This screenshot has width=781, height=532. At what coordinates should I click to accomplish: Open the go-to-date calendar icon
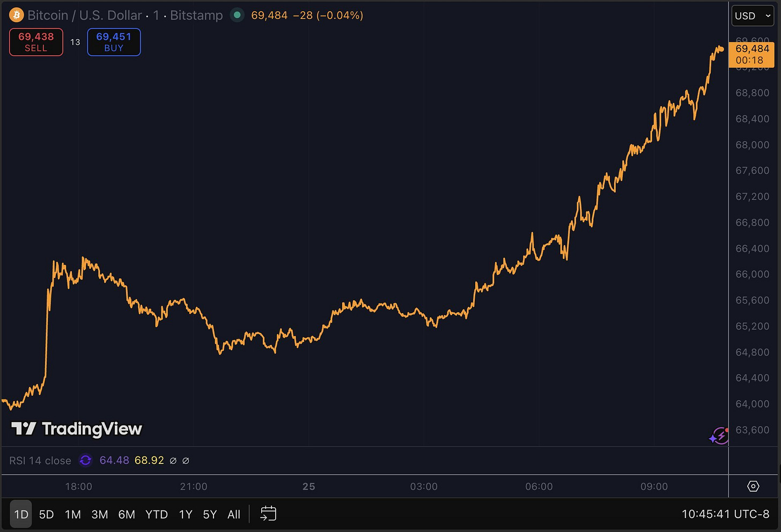[x=268, y=514]
